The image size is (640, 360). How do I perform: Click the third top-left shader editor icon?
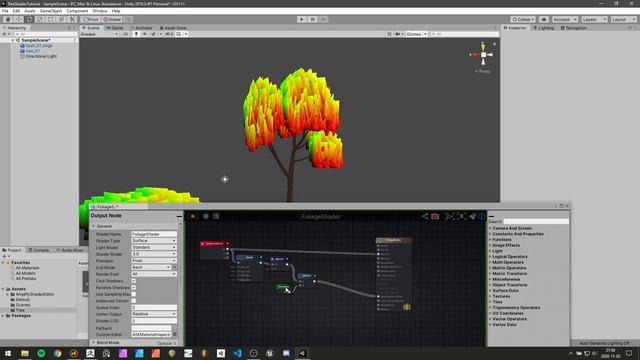pyautogui.click(x=216, y=216)
